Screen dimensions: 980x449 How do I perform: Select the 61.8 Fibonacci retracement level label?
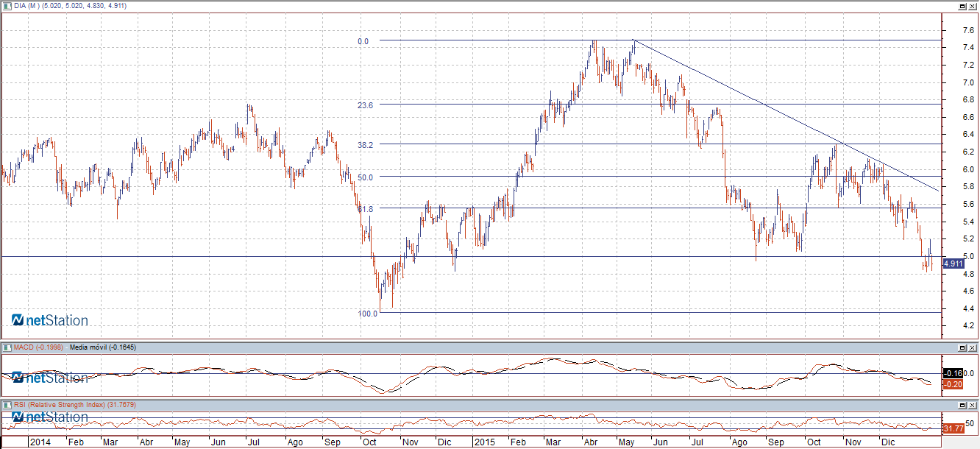tap(366, 209)
